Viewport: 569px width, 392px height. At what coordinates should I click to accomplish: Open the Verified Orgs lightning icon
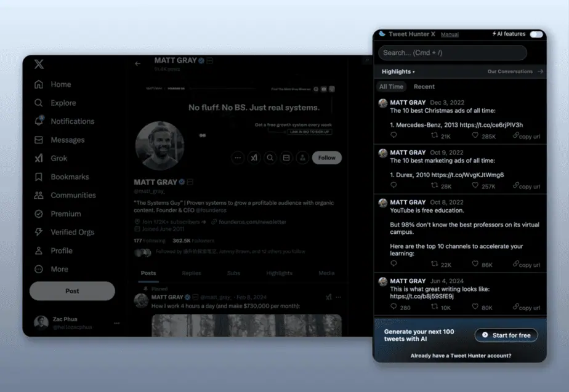click(x=38, y=232)
